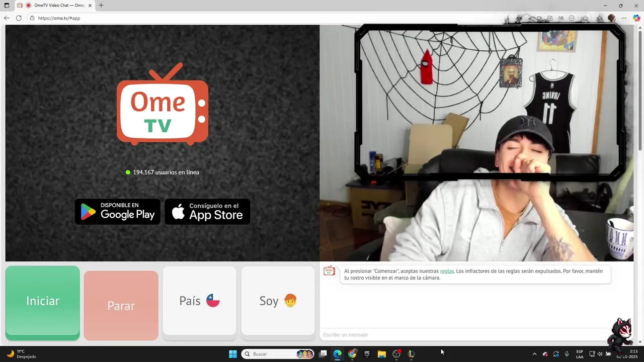Open File Explorer from taskbar
This screenshot has height=362, width=644.
381,354
